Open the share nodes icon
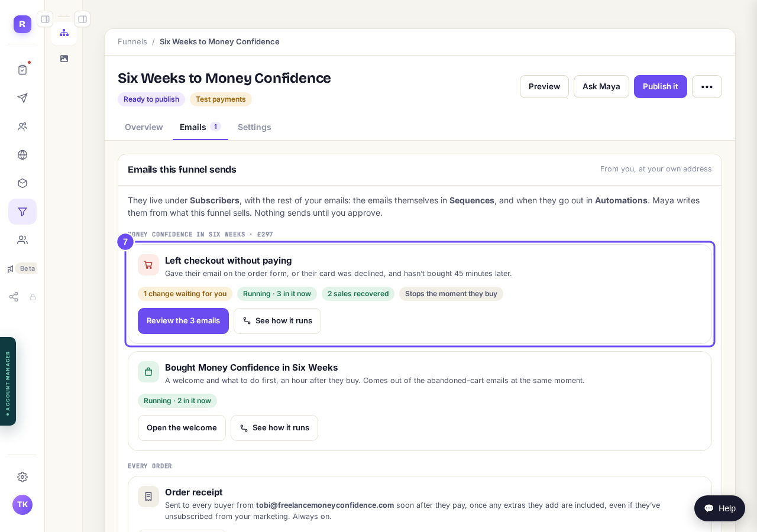 [x=14, y=297]
